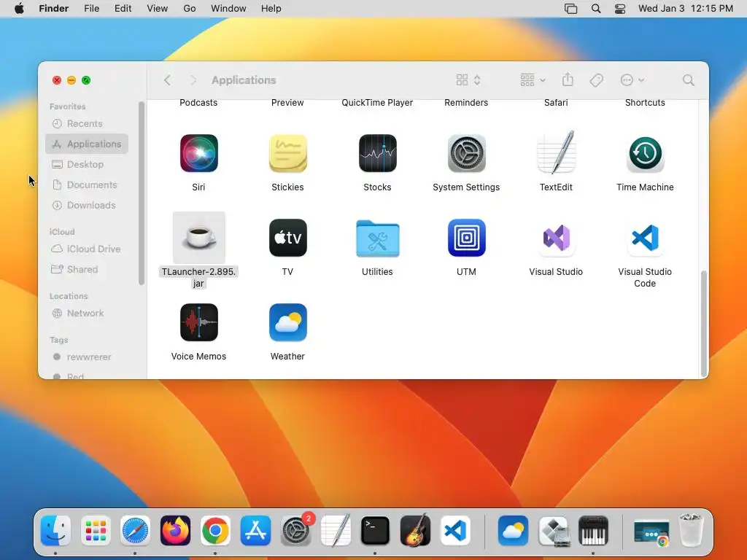This screenshot has width=747, height=560.
Task: Open System Settings with badge in Dock
Action: click(x=295, y=531)
